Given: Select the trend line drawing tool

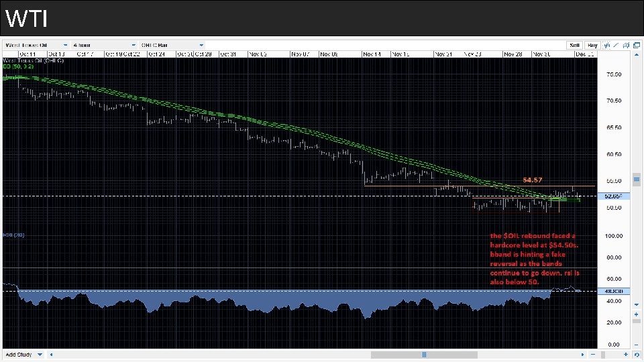Looking at the screenshot, I should pyautogui.click(x=616, y=45).
